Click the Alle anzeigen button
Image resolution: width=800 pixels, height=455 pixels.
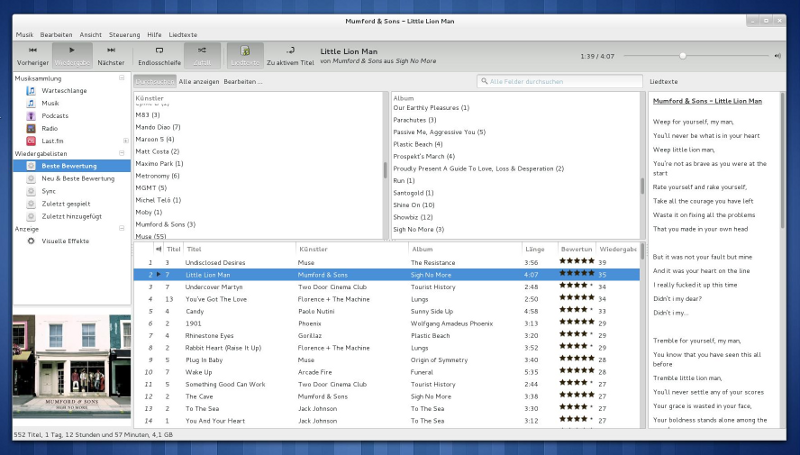[199, 82]
